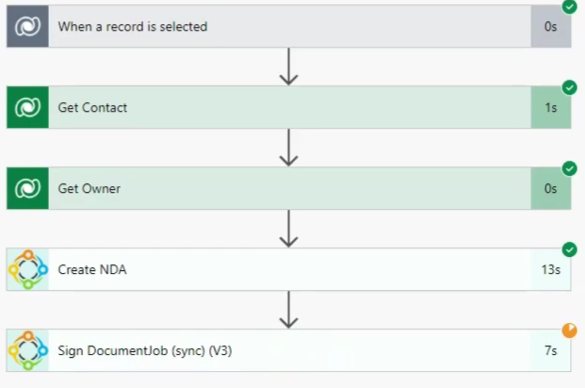
Task: Click the Dataverse icon on the trigger step
Action: pos(28,26)
